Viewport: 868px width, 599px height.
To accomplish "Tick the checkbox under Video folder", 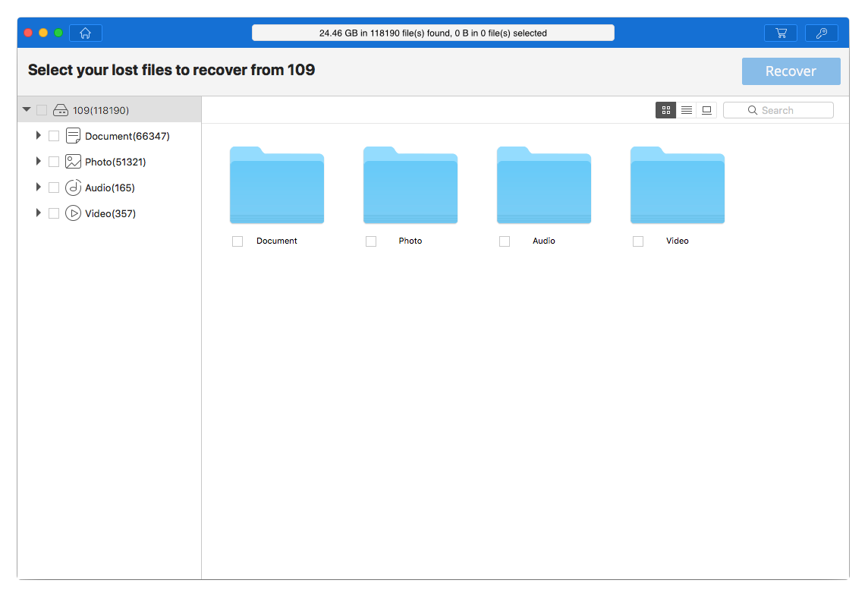I will click(x=638, y=241).
